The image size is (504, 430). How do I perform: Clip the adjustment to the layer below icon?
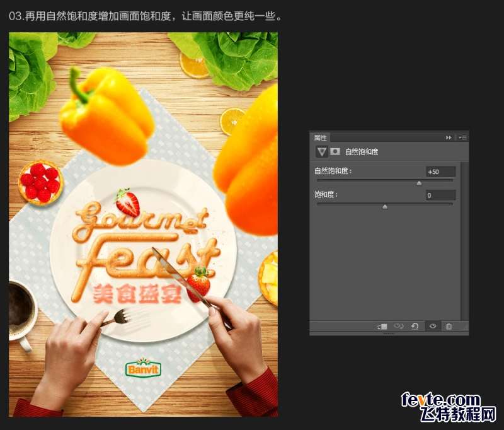point(382,327)
